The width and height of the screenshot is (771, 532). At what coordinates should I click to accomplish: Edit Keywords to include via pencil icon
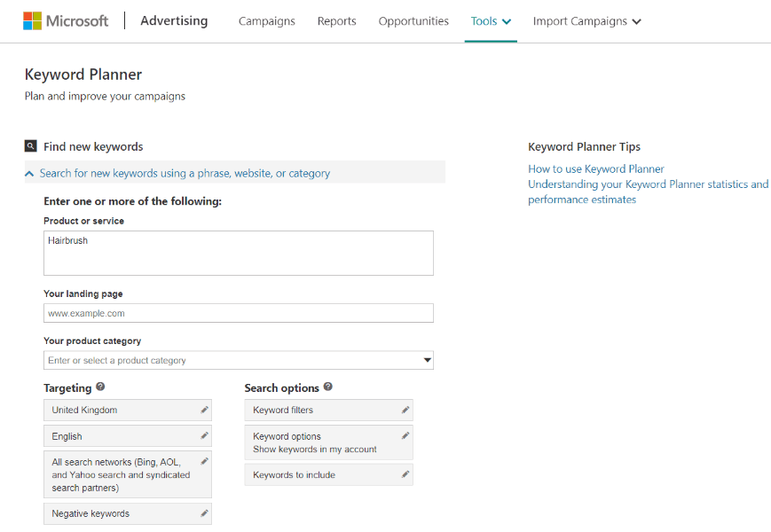pyautogui.click(x=405, y=474)
